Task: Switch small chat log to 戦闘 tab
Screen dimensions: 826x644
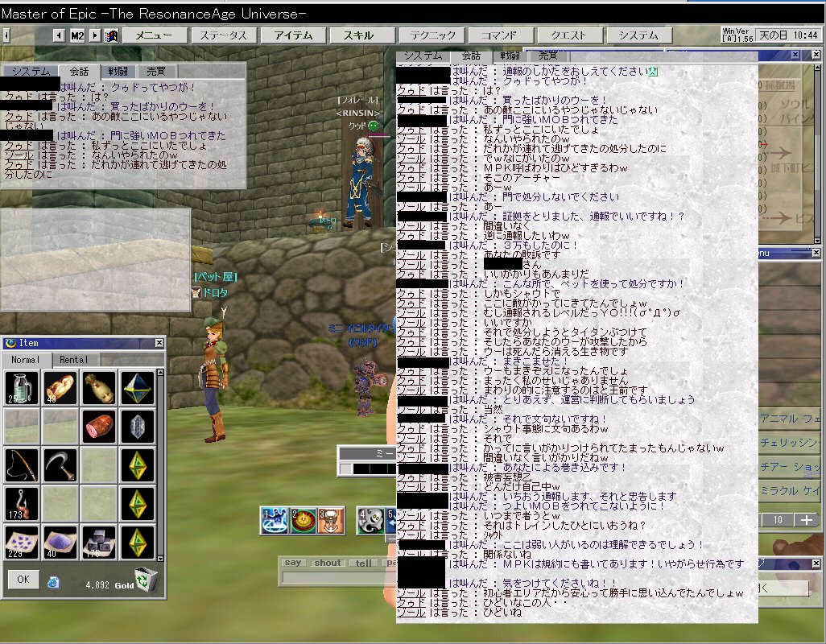Action: coord(118,71)
